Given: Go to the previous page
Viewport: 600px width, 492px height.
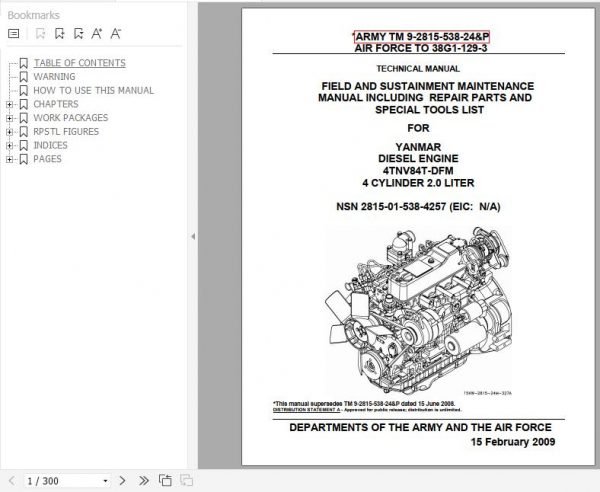Looking at the screenshot, I should (x=12, y=481).
